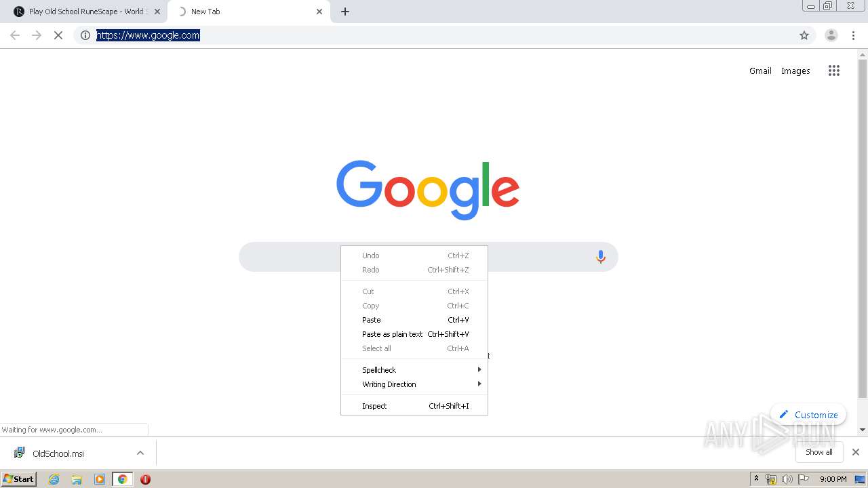Choose Paste from the context menu

(x=414, y=320)
